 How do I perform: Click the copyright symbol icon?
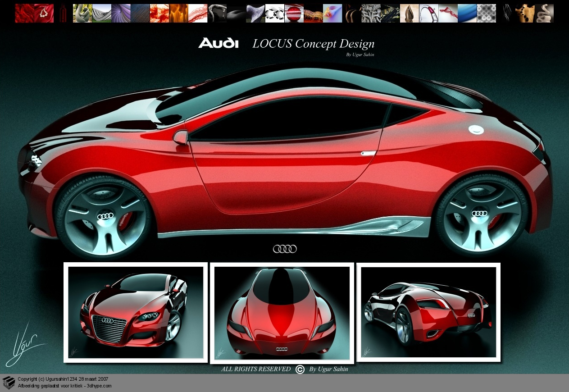click(300, 369)
